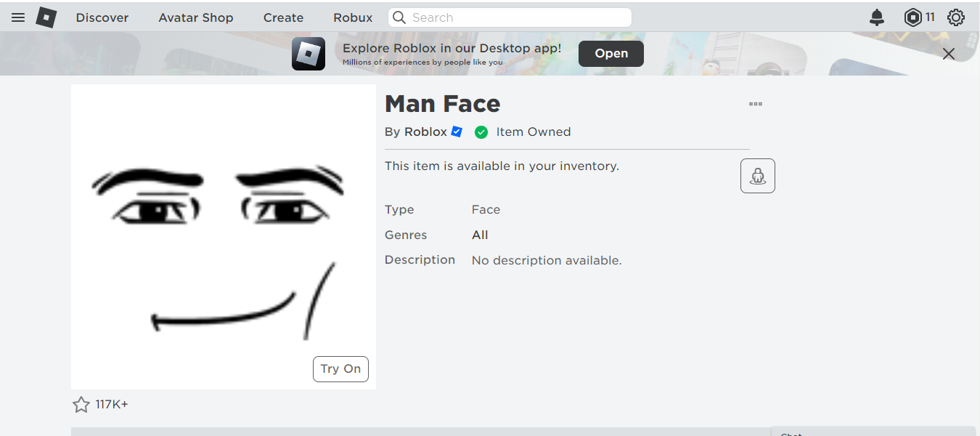Click the Roblox logo in the top bar
The height and width of the screenshot is (436, 980).
coord(45,17)
